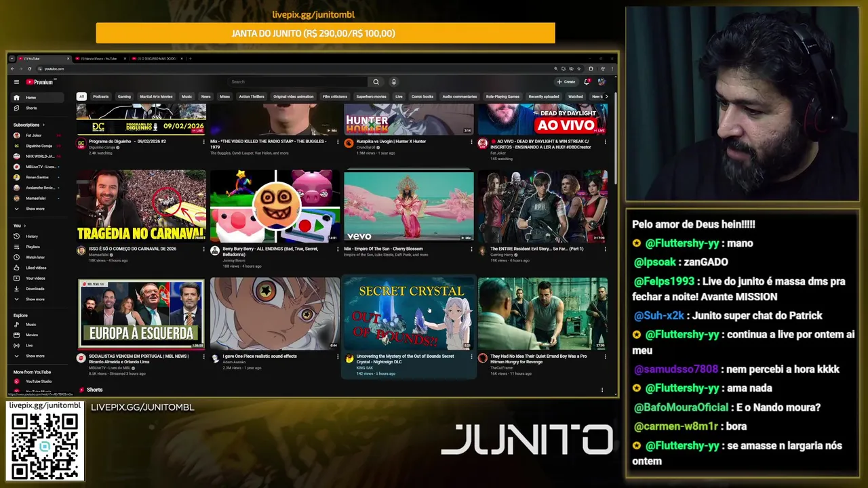
Task: Open options for SOCIALISTAS VENCEM EM PORTUGAL video
Action: click(x=203, y=357)
